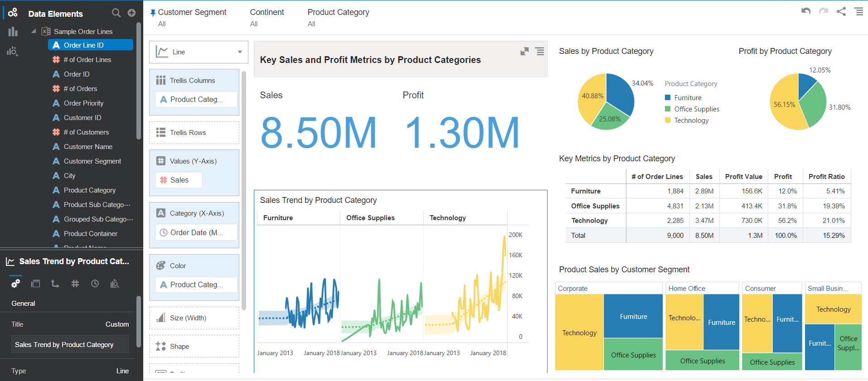868x381 pixels.
Task: Change the Title property Custom setting
Action: click(117, 324)
